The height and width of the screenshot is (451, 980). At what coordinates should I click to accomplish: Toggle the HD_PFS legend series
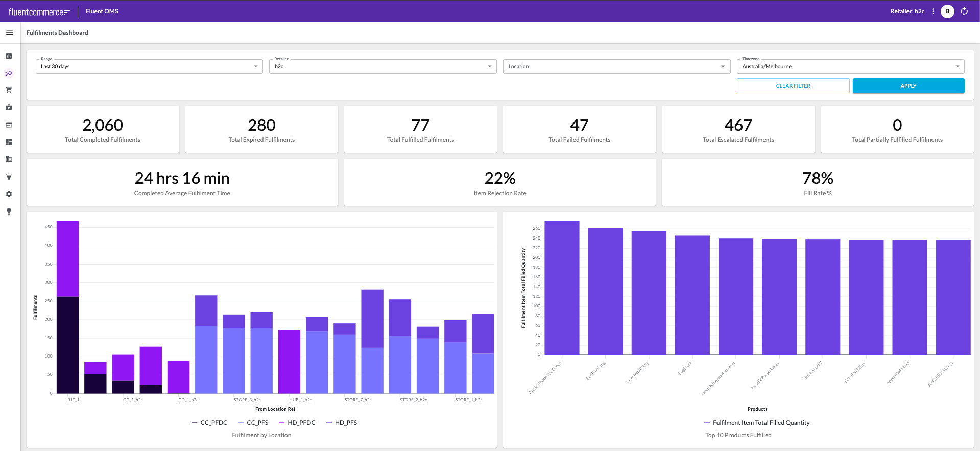pyautogui.click(x=342, y=423)
